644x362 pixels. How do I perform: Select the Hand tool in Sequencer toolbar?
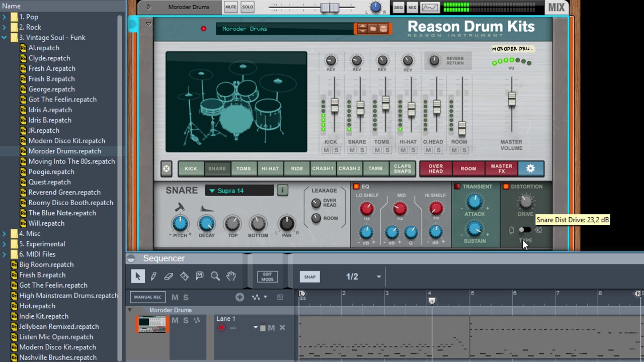click(x=230, y=276)
